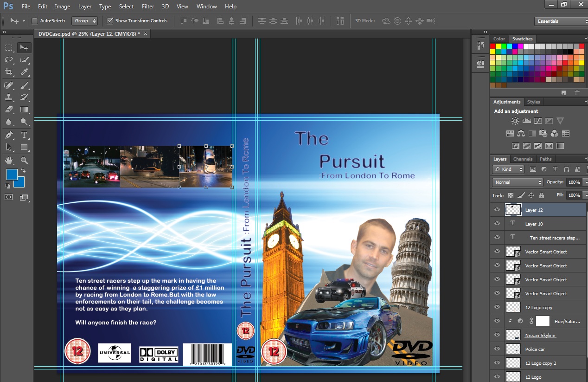Pick a red swatch from Swatches panel
Image resolution: width=588 pixels, height=382 pixels.
tap(493, 46)
